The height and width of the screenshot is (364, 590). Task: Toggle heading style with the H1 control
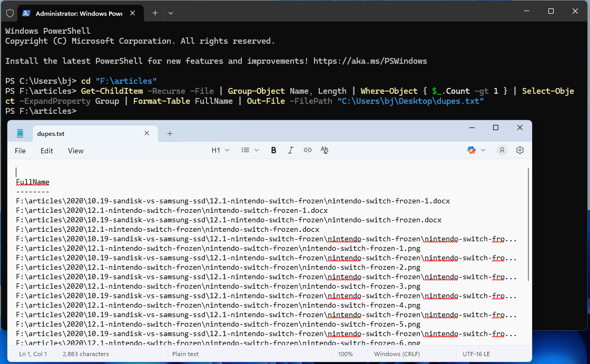tap(216, 150)
